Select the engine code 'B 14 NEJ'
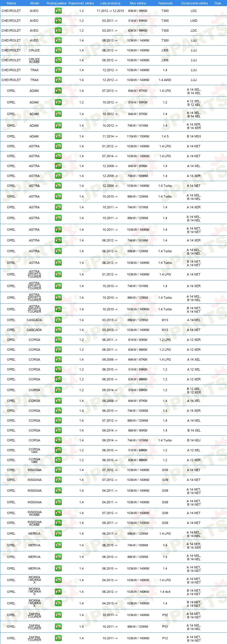This screenshot has width=227, height=644. coord(194,440)
